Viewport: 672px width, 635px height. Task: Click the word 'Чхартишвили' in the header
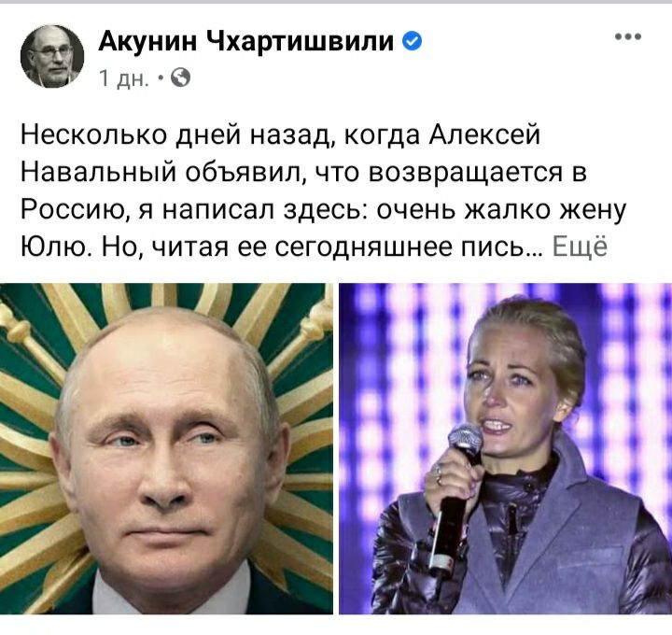coord(300,41)
